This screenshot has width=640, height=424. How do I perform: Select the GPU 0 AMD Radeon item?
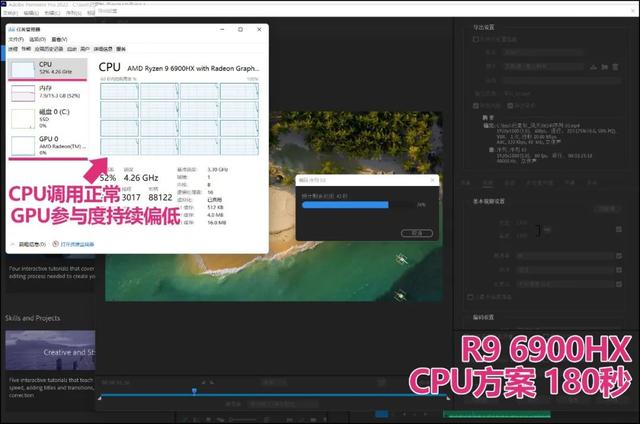point(47,145)
